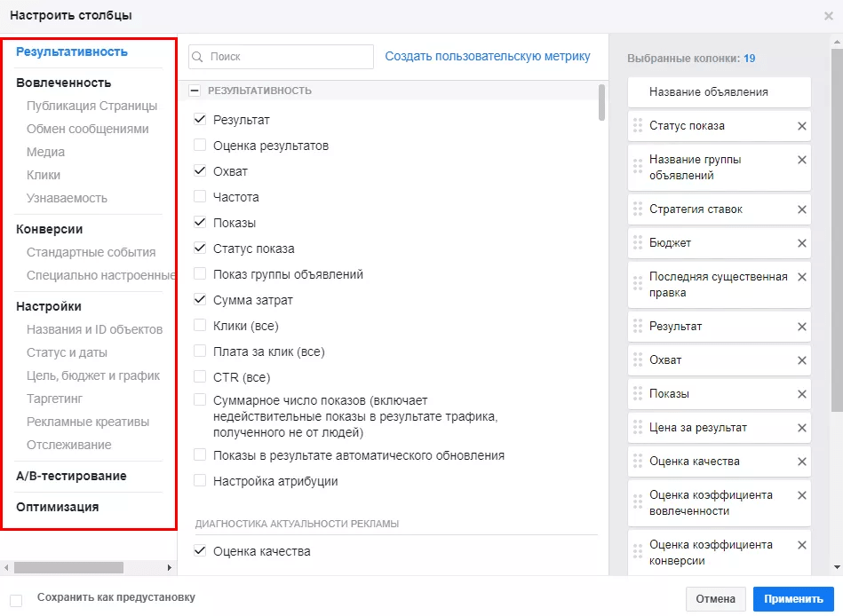Click the search magnifier icon

(x=198, y=57)
